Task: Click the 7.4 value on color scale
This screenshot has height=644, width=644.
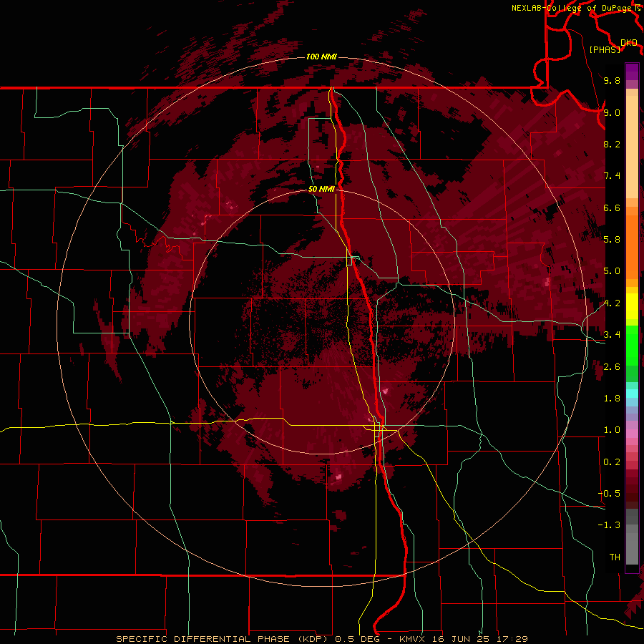Action: point(612,176)
